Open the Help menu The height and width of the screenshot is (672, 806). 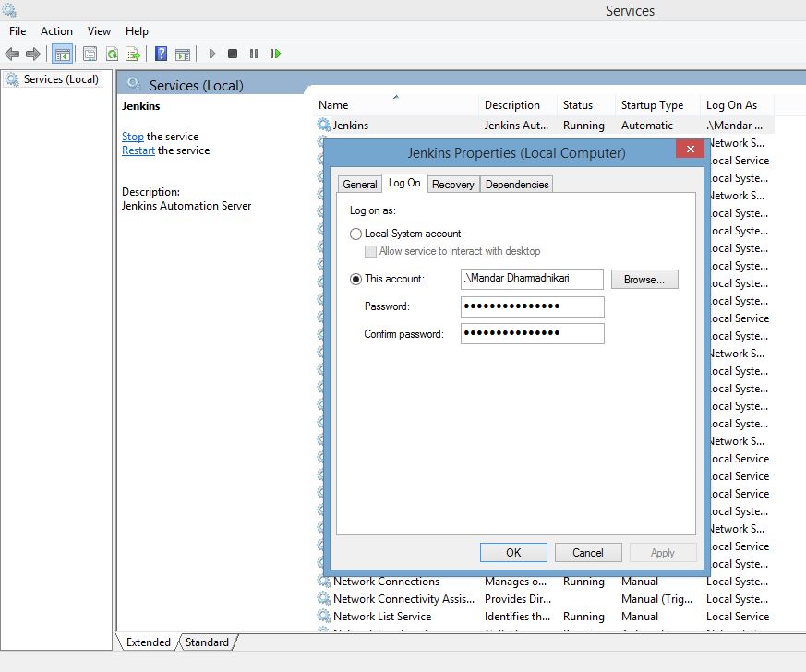point(137,31)
